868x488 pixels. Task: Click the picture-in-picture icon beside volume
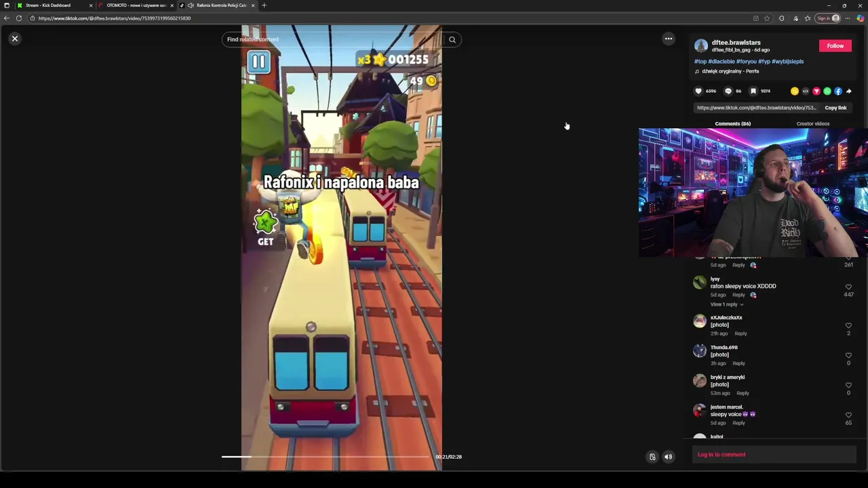coord(652,457)
